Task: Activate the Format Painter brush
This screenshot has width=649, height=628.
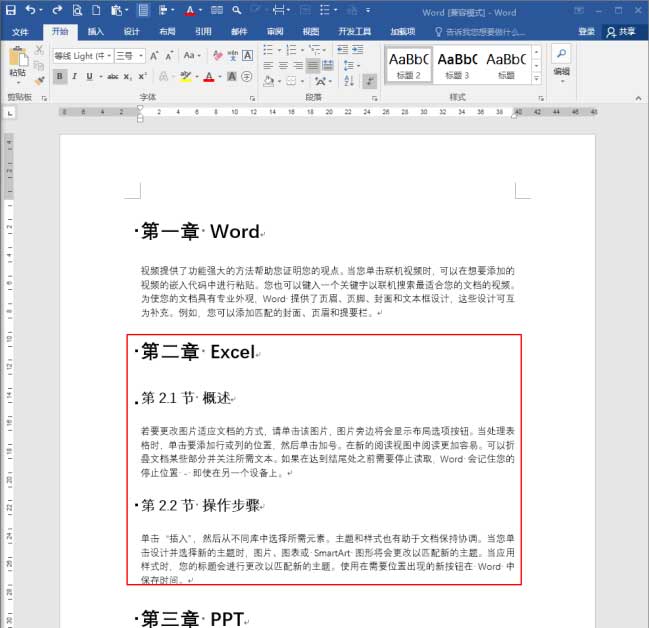Action: point(39,81)
